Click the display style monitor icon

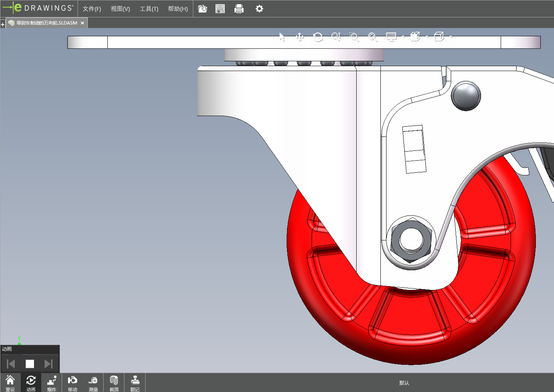click(391, 37)
